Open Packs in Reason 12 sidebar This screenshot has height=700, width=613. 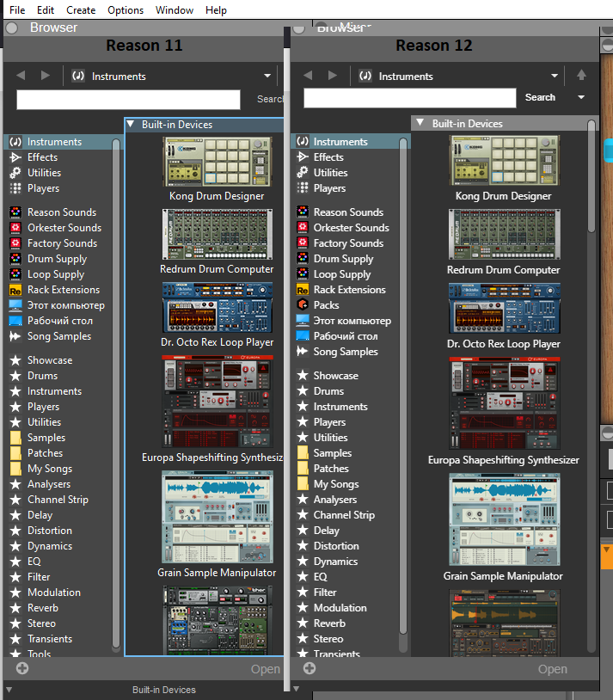click(x=326, y=305)
